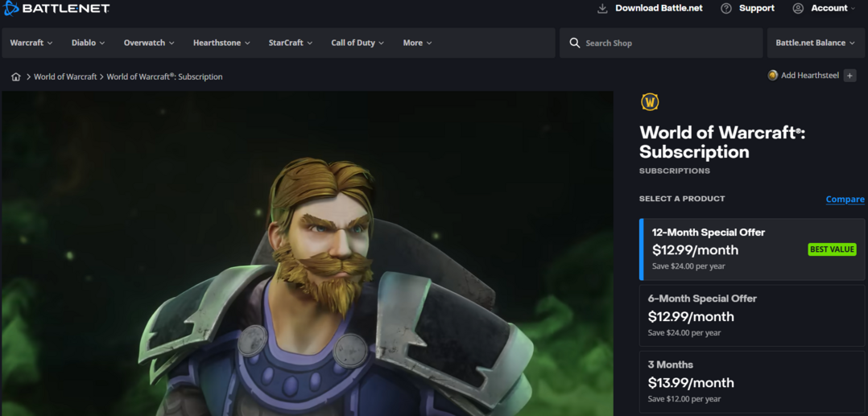The height and width of the screenshot is (416, 868).
Task: Click the Save $12.00 per year text
Action: point(684,399)
